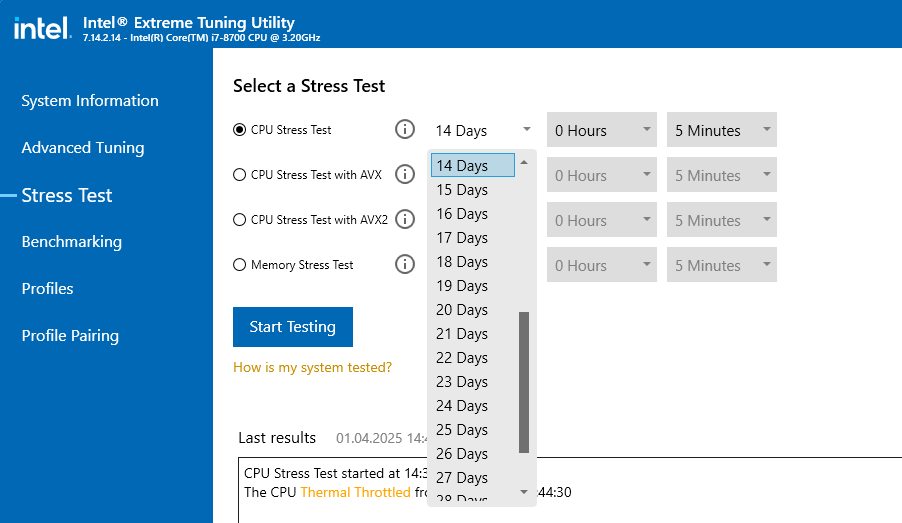Click scroll down arrow in days list

coord(524,492)
